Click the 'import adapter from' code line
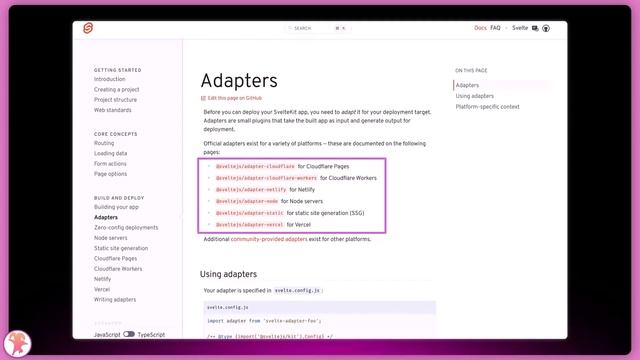The width and height of the screenshot is (640, 360). [x=264, y=321]
